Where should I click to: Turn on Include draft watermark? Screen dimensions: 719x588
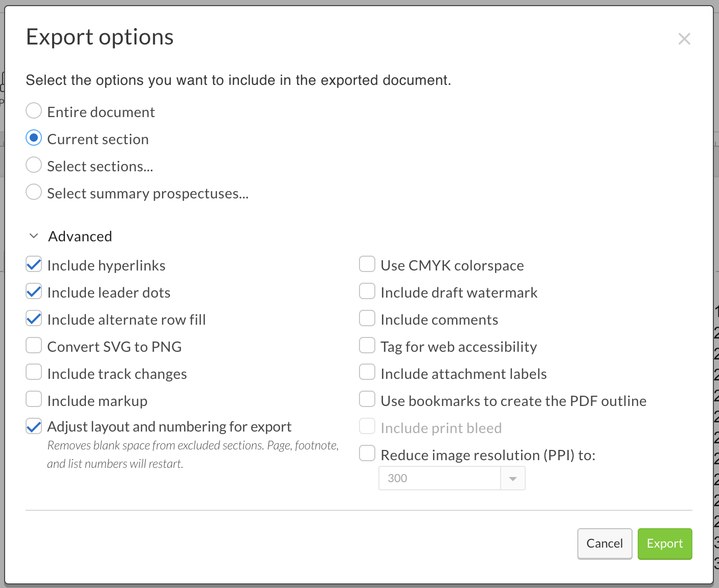(x=367, y=291)
